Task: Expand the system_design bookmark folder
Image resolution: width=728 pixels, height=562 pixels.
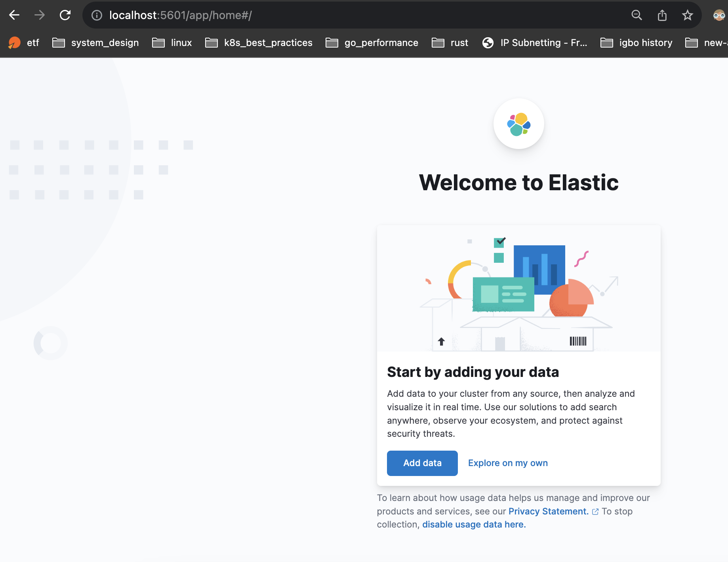Action: click(x=96, y=42)
